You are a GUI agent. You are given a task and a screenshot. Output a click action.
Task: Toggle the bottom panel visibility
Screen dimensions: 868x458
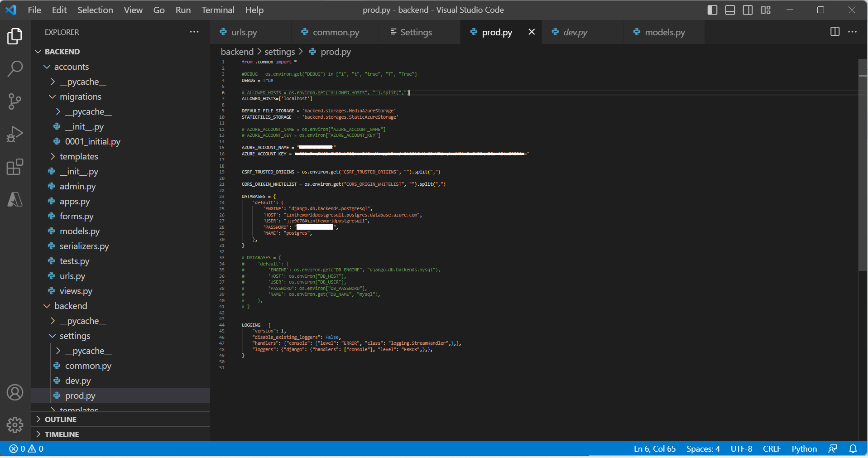pyautogui.click(x=730, y=10)
